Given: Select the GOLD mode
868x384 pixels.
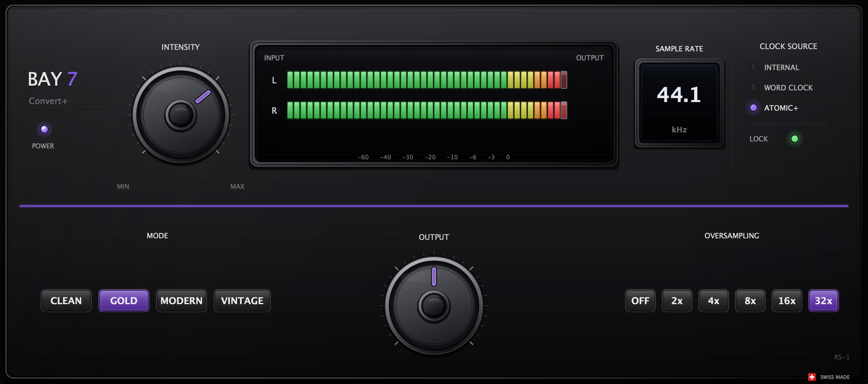Looking at the screenshot, I should pos(124,301).
